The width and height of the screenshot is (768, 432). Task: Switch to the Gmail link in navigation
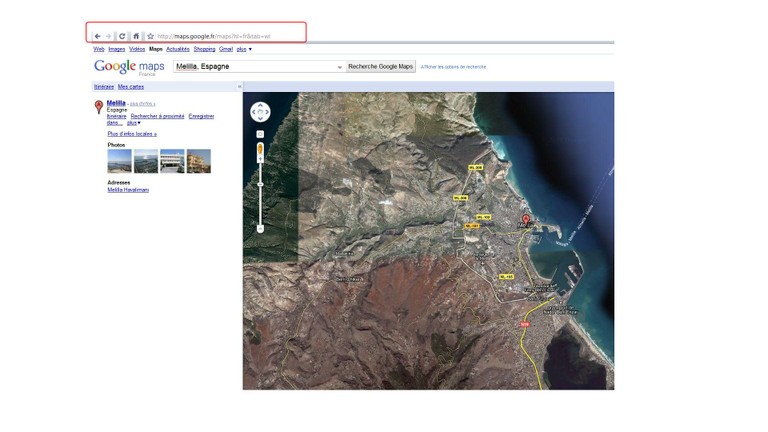click(x=226, y=49)
